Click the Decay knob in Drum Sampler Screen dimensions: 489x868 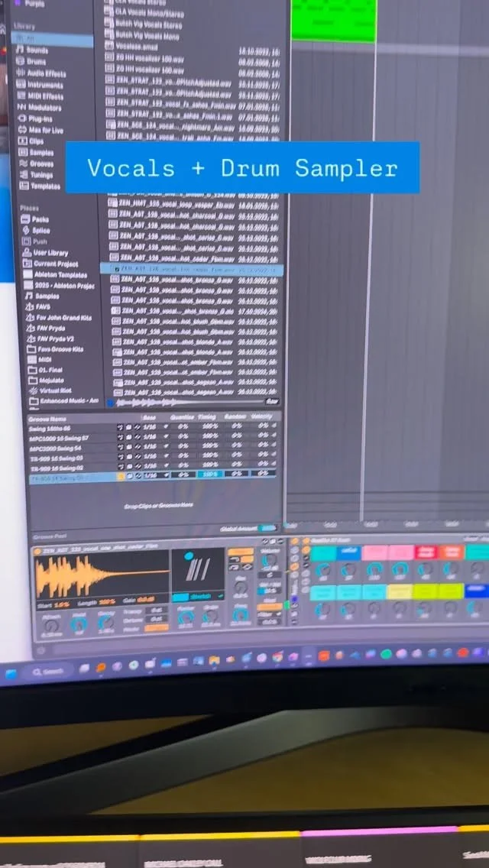pyautogui.click(x=105, y=622)
